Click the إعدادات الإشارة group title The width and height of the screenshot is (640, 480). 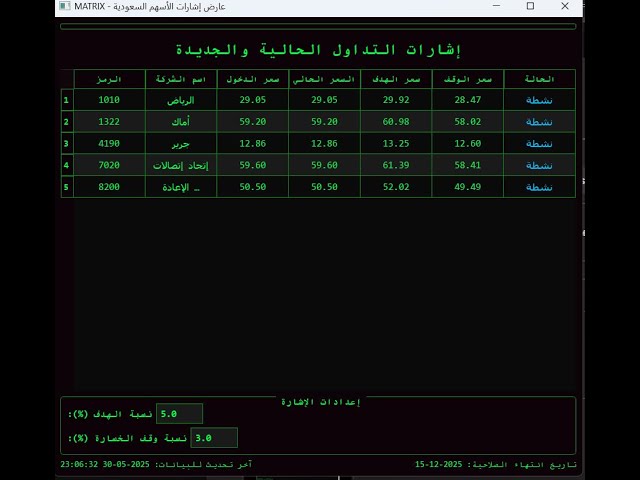(321, 402)
